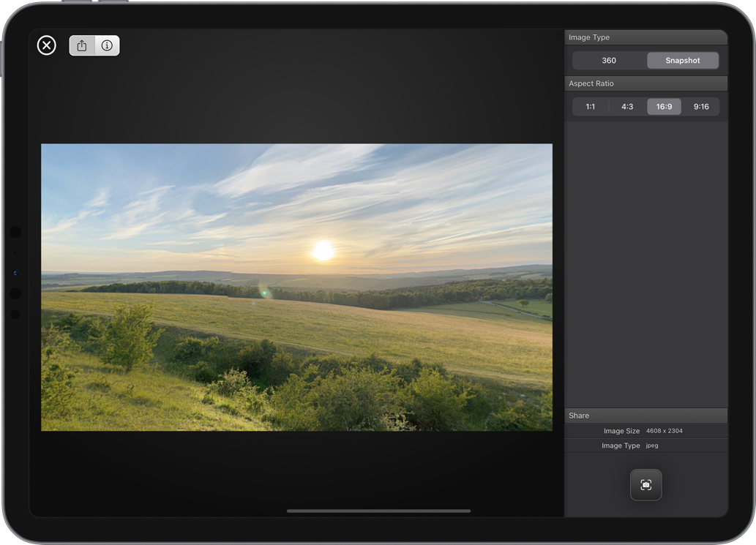Click the Image Type header at top
The height and width of the screenshot is (545, 756).
[x=645, y=37]
